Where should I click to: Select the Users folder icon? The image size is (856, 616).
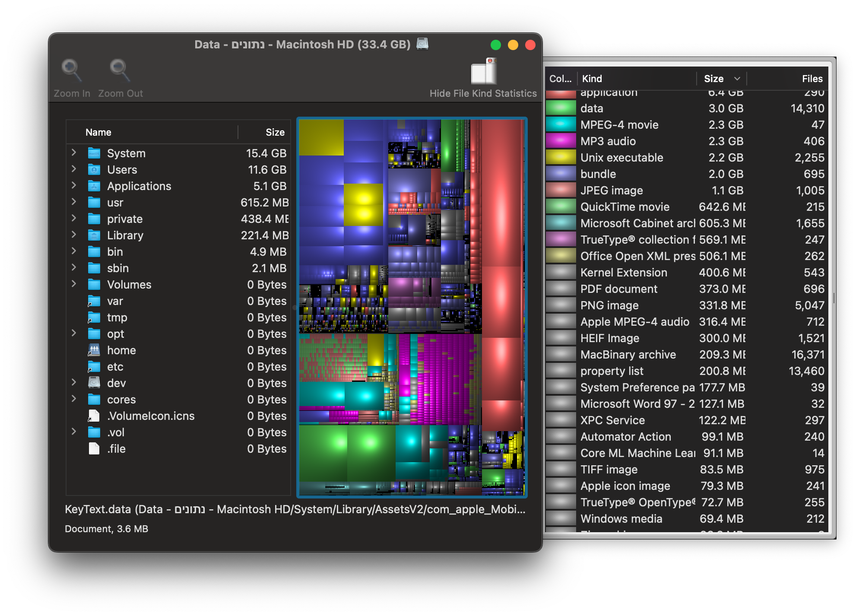point(94,170)
